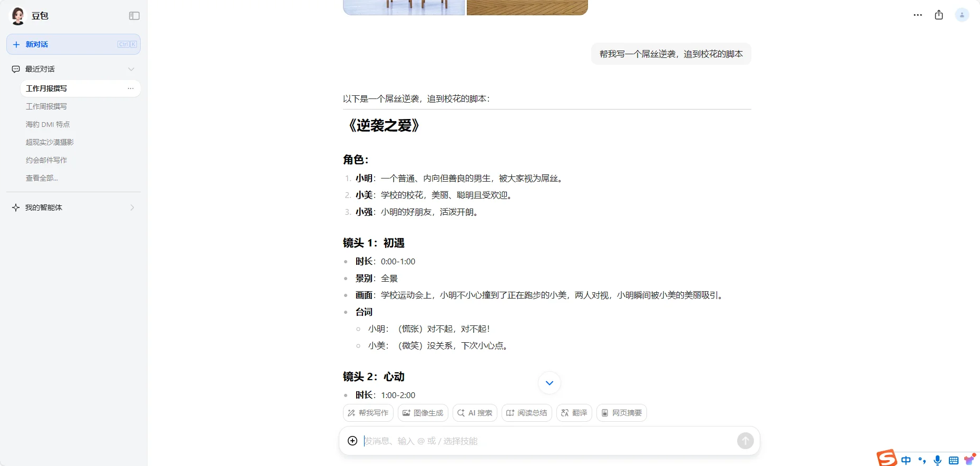This screenshot has width=980, height=466.
Task: Collapse the sidebar panel icon
Action: click(x=134, y=16)
